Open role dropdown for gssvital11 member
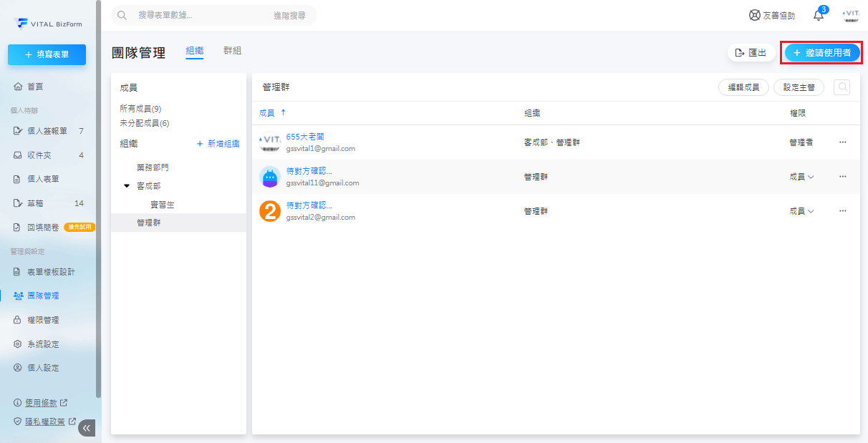 (801, 177)
